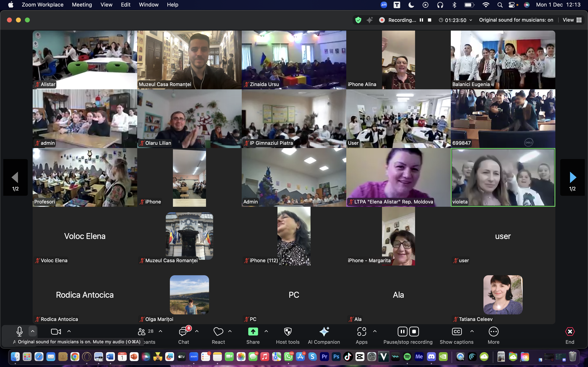This screenshot has height=367, width=588.
Task: Open the Apps icon in toolbar
Action: [362, 332]
